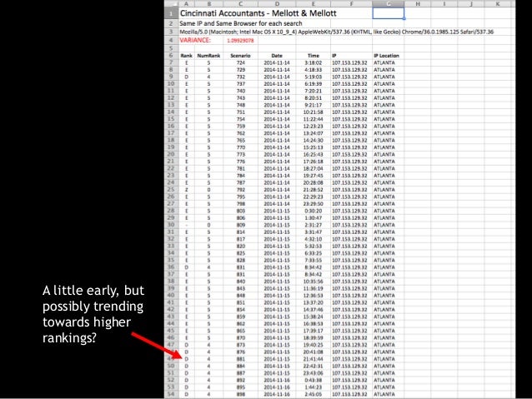Select row header 30
This screenshot has height=399, width=532.
[171, 225]
